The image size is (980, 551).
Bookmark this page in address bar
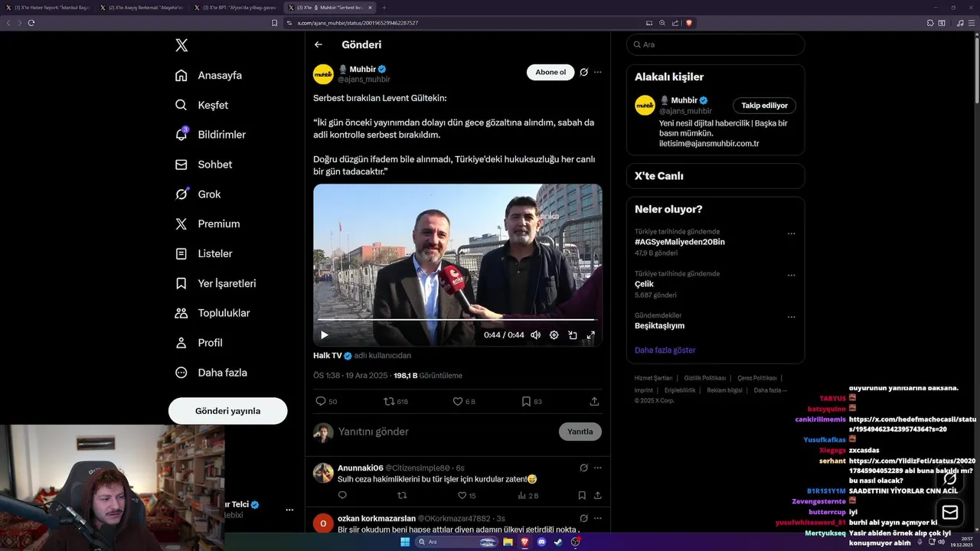coord(275,23)
